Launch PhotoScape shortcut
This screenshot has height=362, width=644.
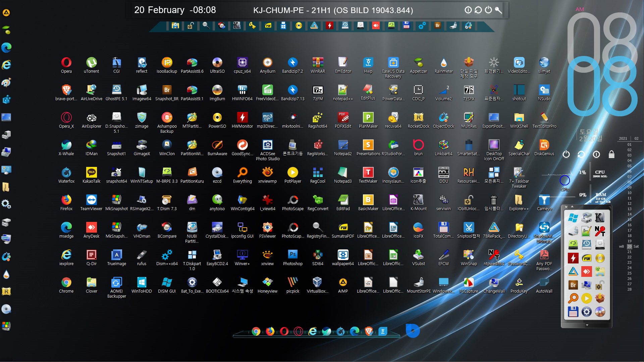(x=292, y=202)
